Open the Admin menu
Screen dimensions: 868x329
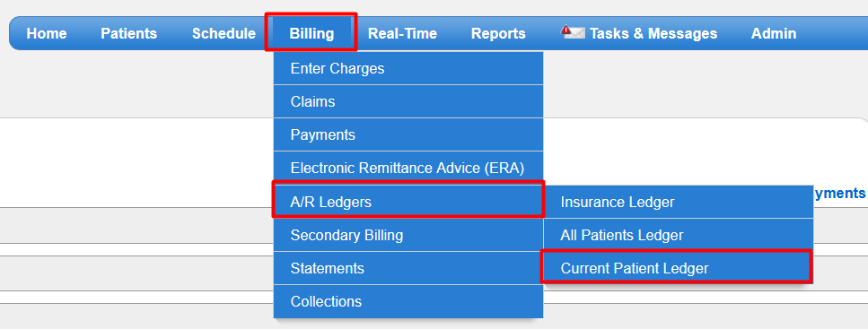pos(774,34)
